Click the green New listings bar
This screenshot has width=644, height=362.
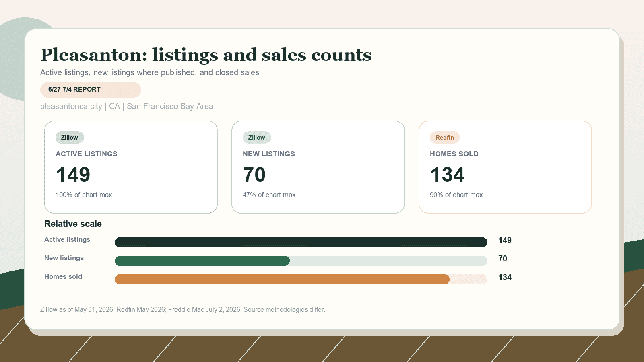pos(202,261)
